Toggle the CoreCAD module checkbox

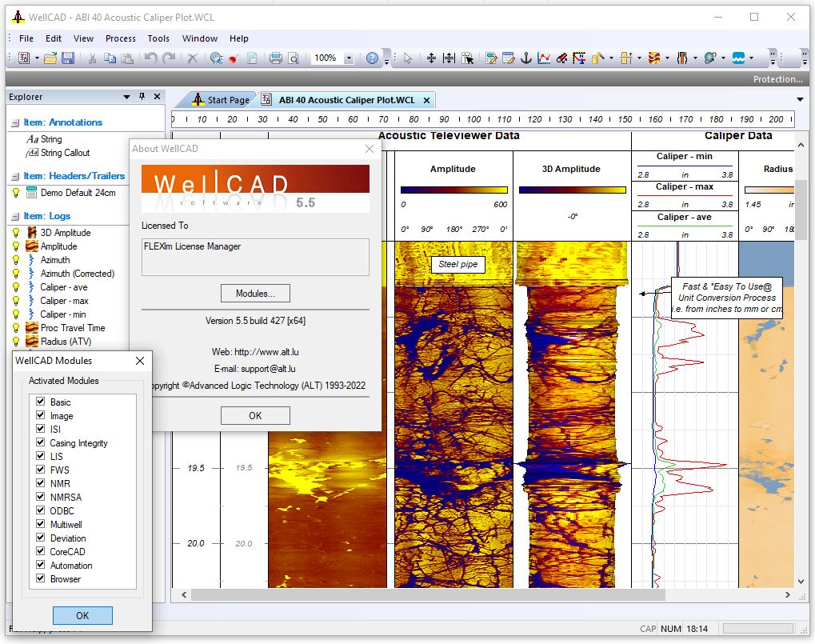click(x=40, y=551)
